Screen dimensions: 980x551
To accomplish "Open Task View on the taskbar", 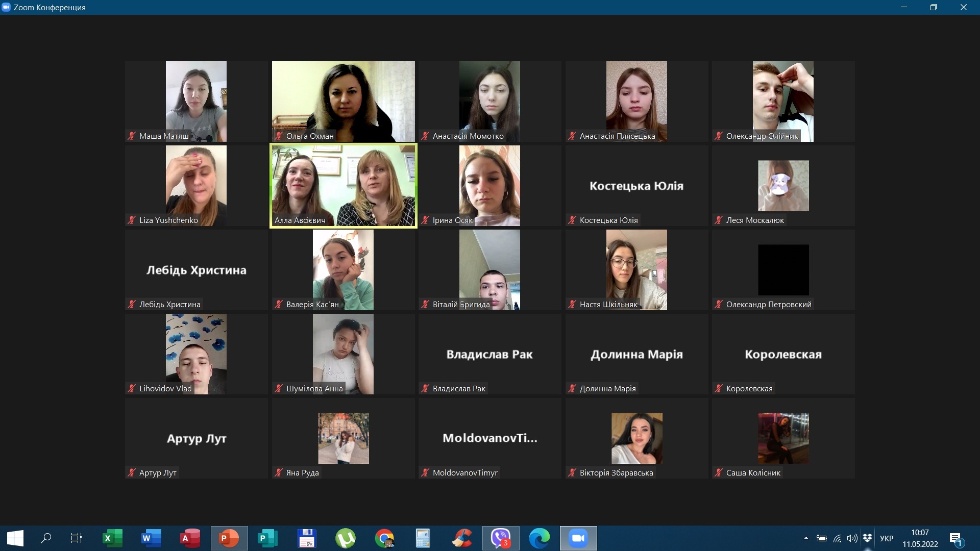I will point(76,538).
